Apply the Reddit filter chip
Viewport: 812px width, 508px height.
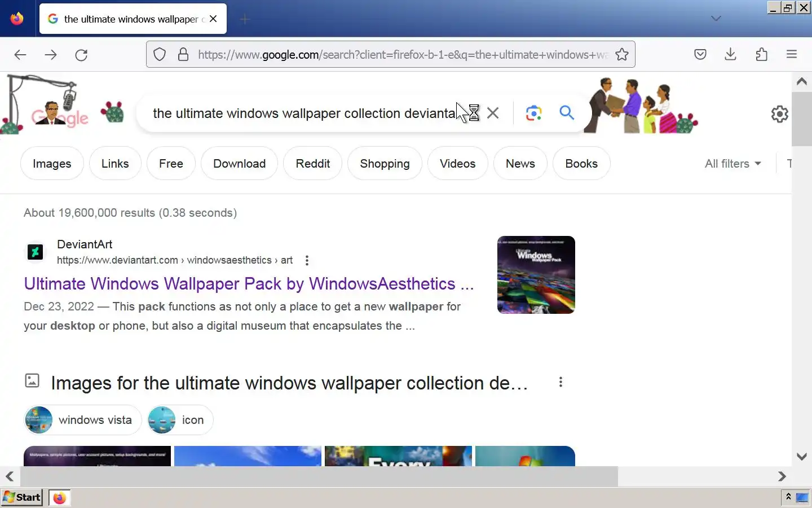(x=313, y=164)
